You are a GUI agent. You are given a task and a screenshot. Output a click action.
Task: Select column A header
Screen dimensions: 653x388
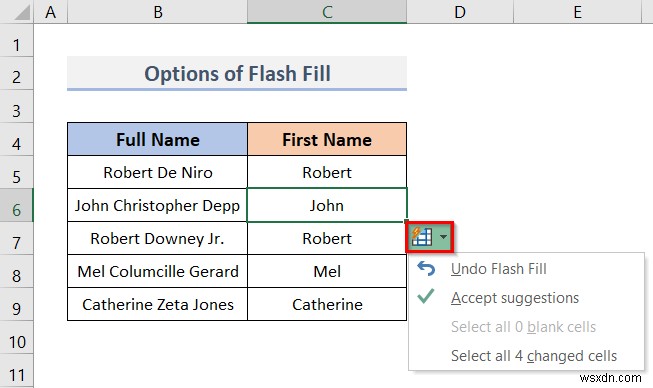[50, 12]
